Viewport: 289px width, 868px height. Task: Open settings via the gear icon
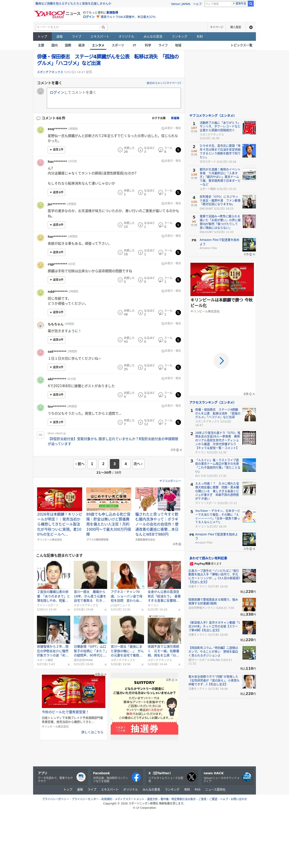[251, 27]
